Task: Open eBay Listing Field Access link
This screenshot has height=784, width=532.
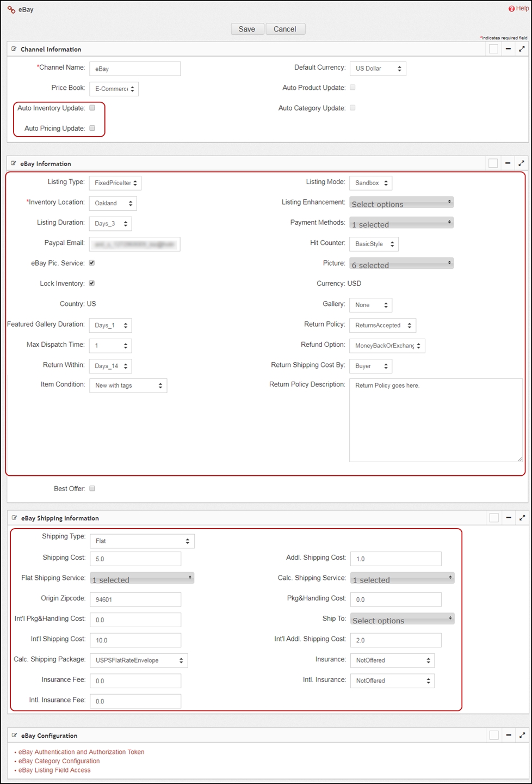Action: [x=54, y=770]
